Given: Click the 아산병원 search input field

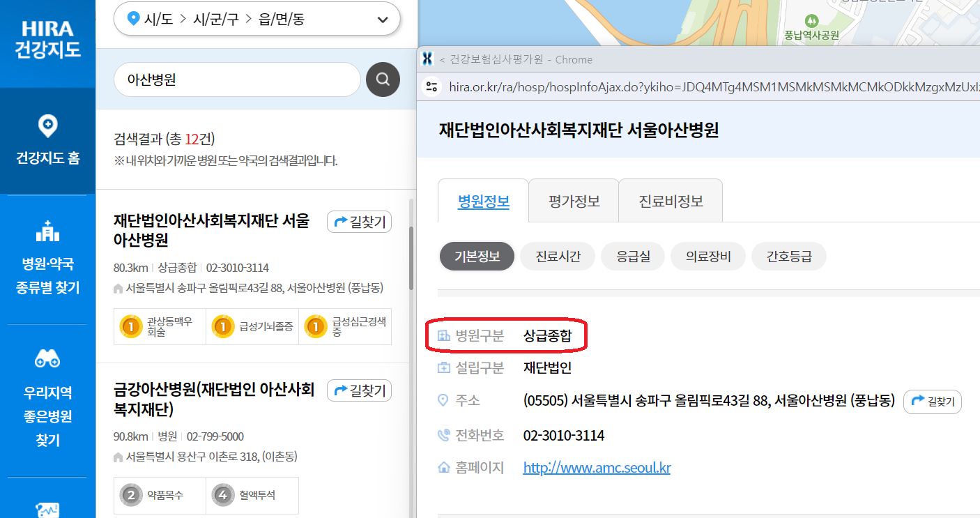Looking at the screenshot, I should point(237,79).
